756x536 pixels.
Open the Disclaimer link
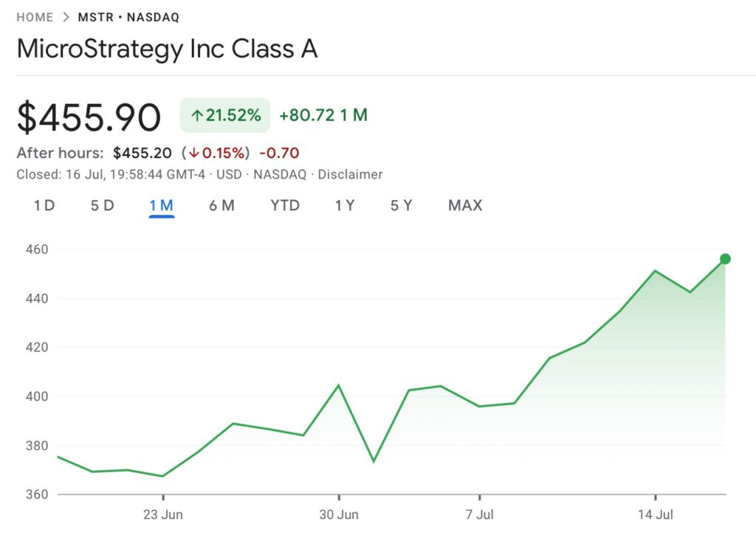tap(351, 174)
